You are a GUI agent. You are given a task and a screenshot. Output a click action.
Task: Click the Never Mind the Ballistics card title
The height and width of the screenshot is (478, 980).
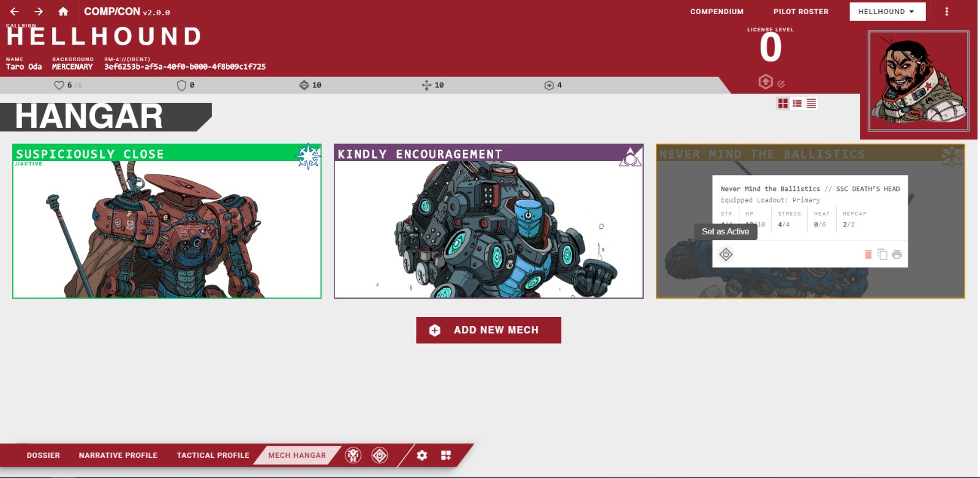tap(762, 154)
